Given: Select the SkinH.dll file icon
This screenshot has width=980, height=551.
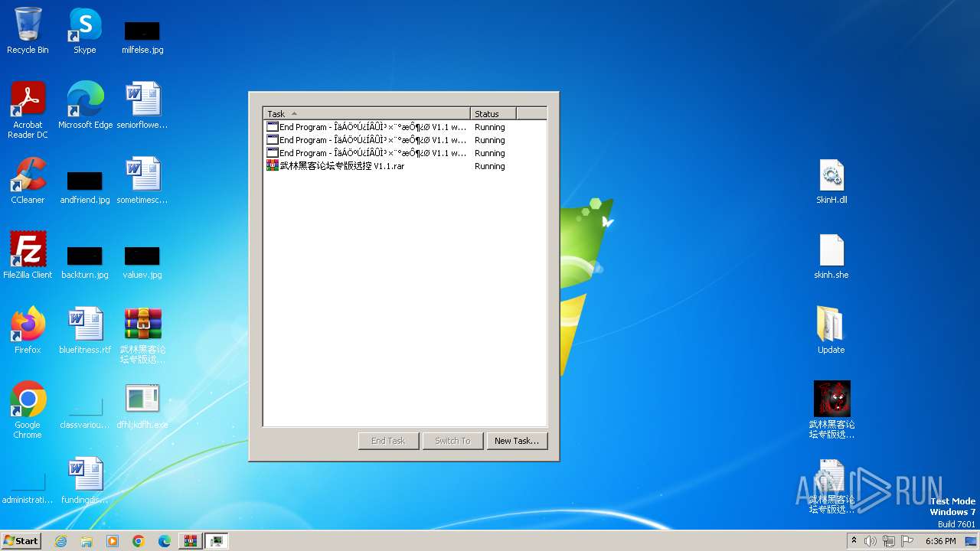Looking at the screenshot, I should (x=831, y=180).
